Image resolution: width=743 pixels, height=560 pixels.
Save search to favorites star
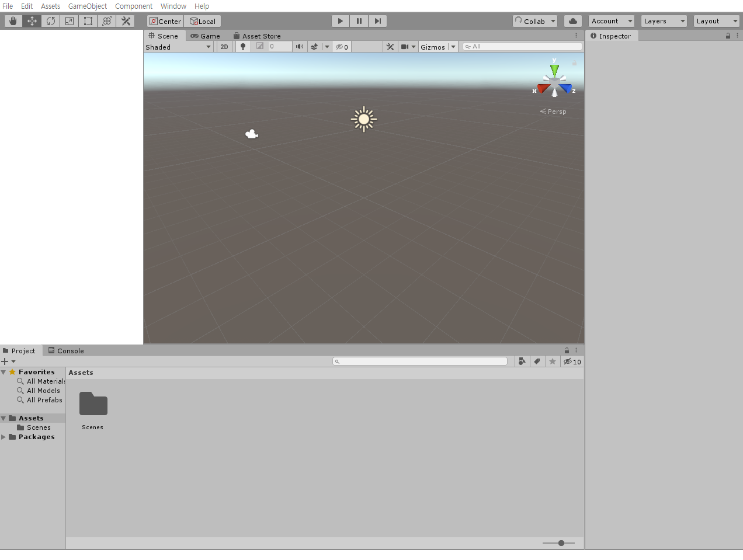click(553, 361)
